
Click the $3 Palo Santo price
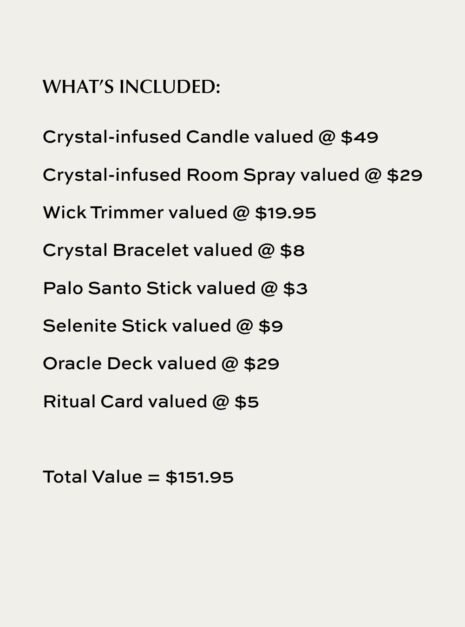pos(295,288)
